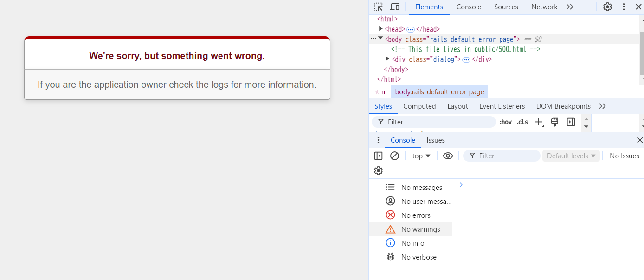Open the Sources tab
644x280 pixels.
506,7
